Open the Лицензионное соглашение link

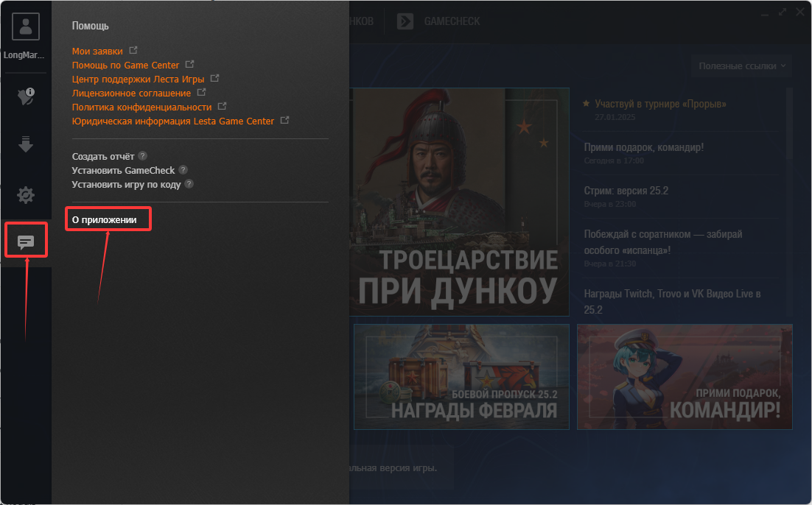pos(132,93)
